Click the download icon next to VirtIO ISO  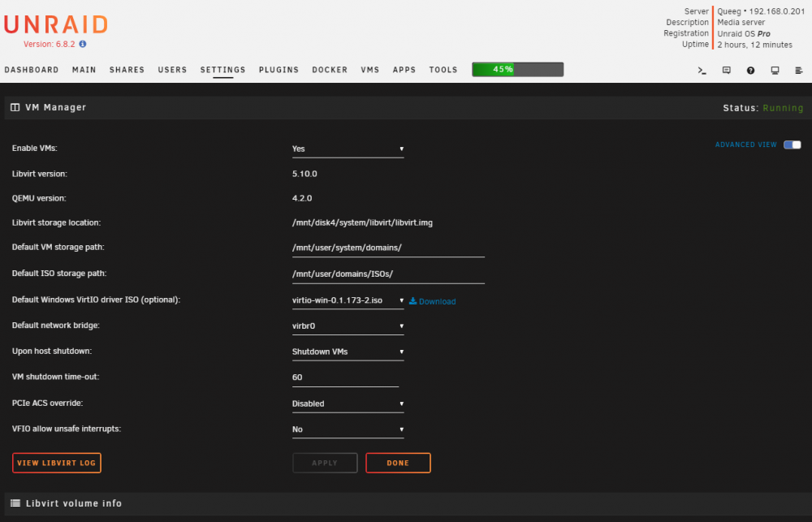[412, 301]
